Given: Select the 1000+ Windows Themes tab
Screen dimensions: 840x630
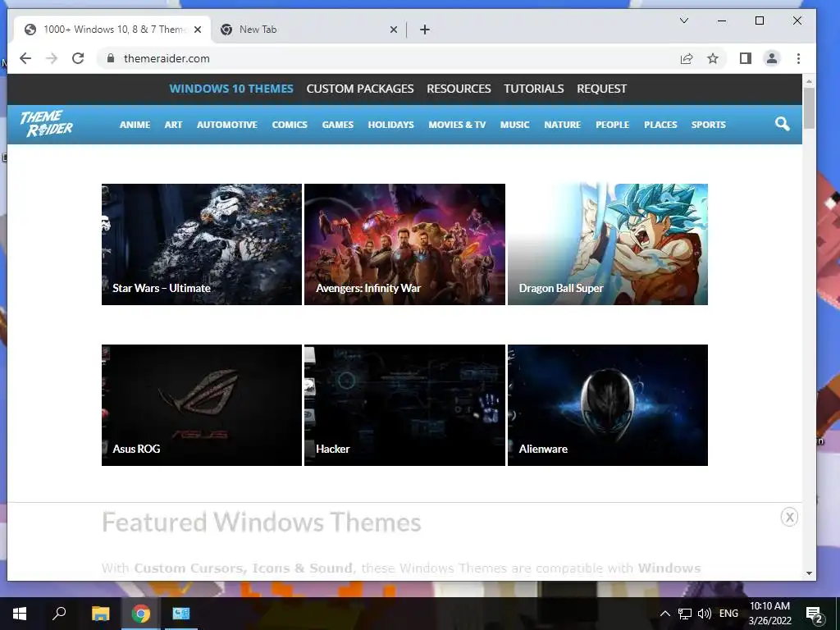Looking at the screenshot, I should pos(112,30).
